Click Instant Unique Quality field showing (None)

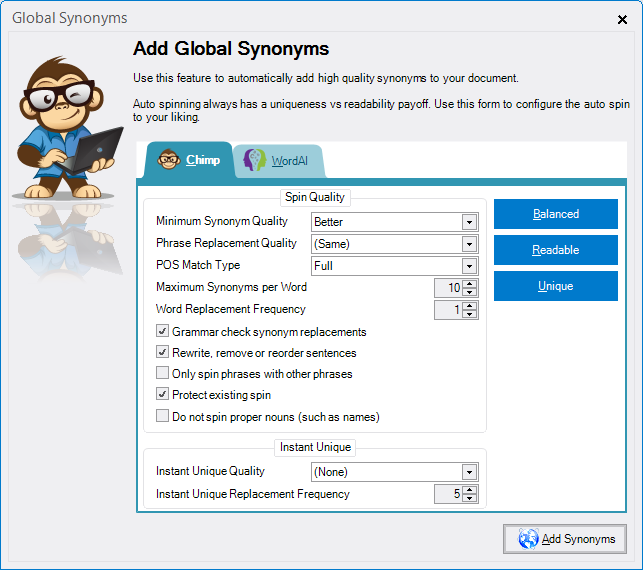394,472
